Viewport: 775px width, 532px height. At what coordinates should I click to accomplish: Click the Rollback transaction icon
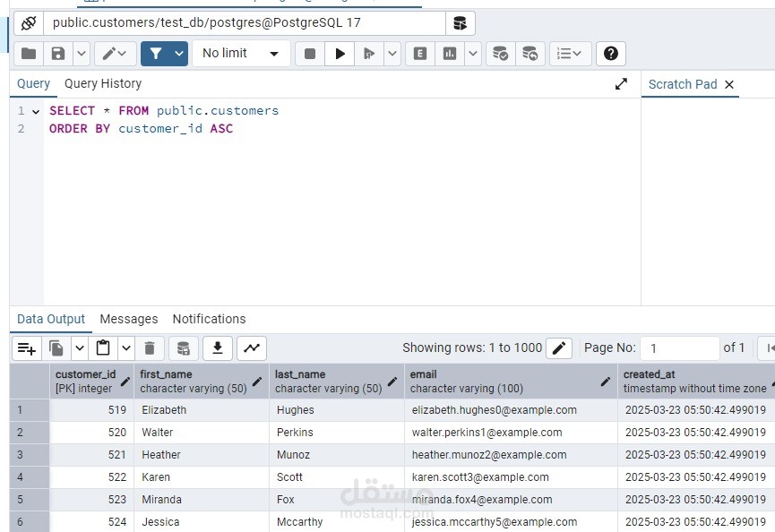[x=530, y=54]
